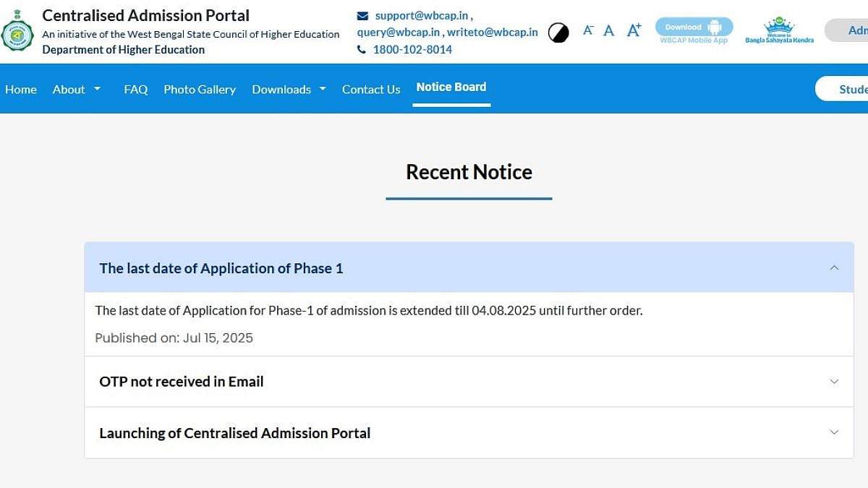Image resolution: width=868 pixels, height=488 pixels.
Task: Expand the OTP not received in Email notice
Action: (834, 381)
